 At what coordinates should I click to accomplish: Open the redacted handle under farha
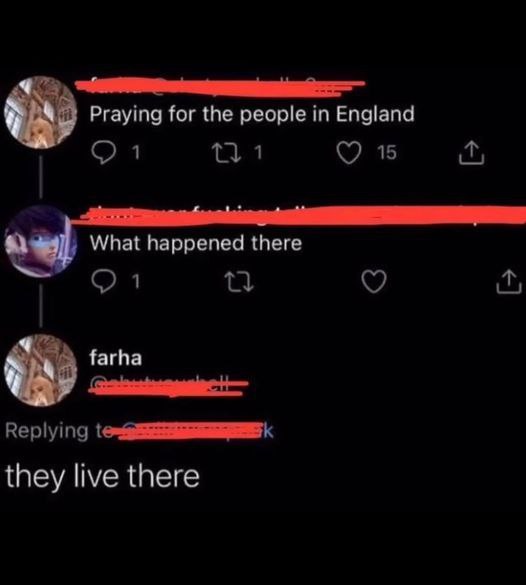(x=169, y=387)
